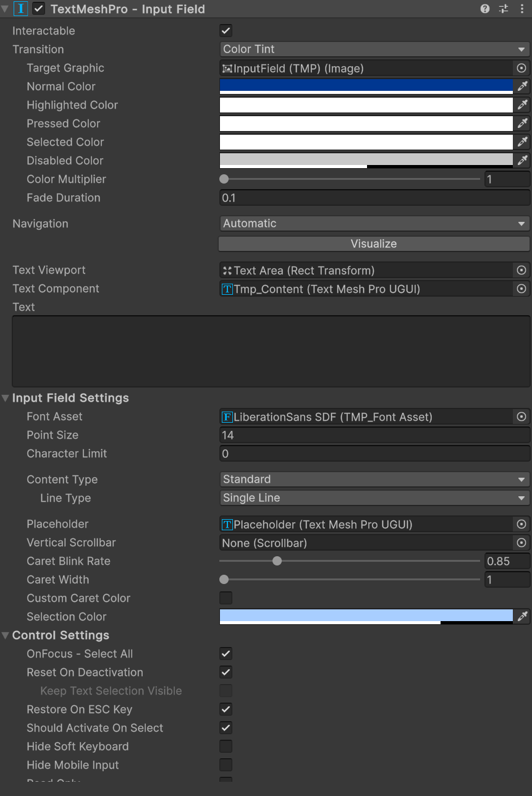Open Highlighted Color swatch picker

(366, 105)
